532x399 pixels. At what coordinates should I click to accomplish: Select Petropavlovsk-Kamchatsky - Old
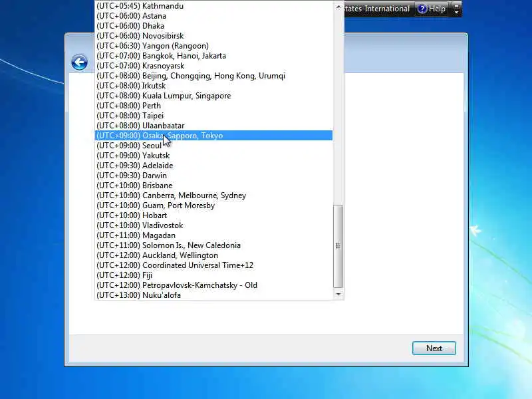213,285
